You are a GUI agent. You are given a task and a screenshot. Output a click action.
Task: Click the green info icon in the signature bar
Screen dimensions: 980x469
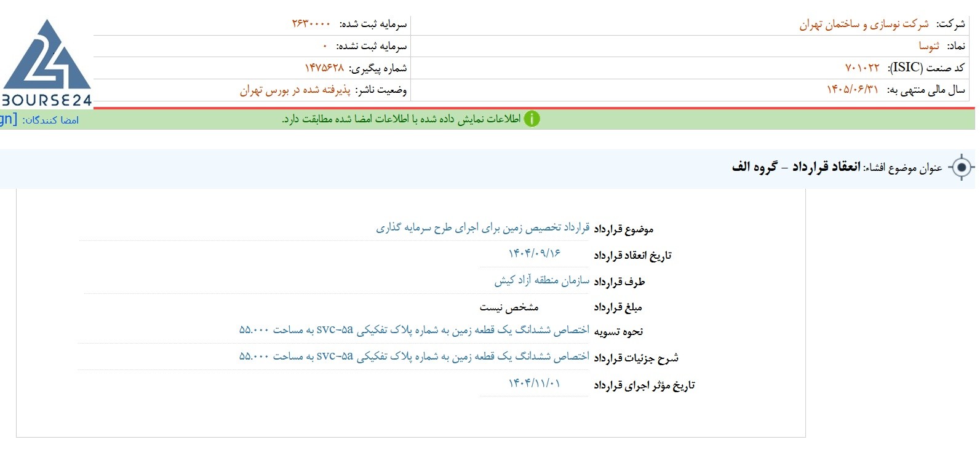(532, 119)
